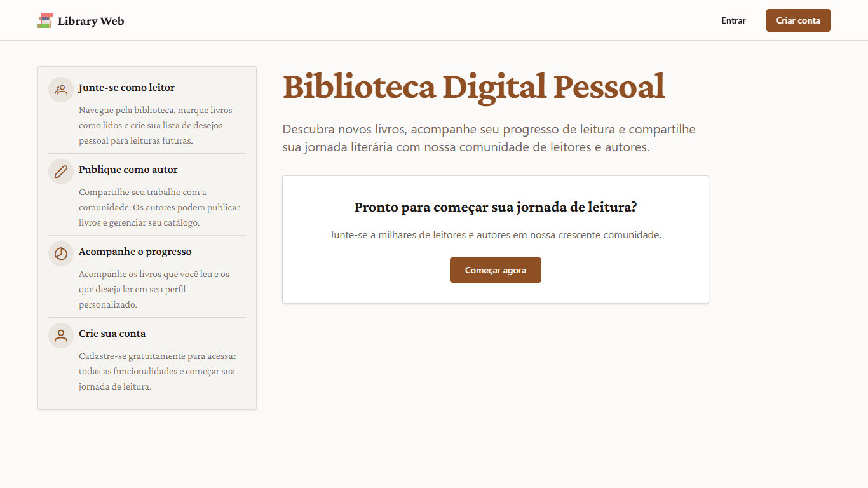
Task: Click the Library Web stacked books logo icon
Action: [44, 20]
